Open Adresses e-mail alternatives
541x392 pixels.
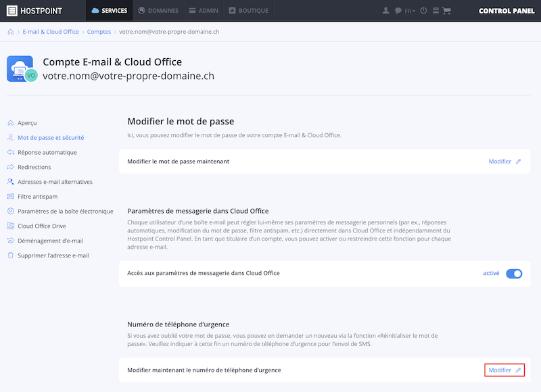55,182
